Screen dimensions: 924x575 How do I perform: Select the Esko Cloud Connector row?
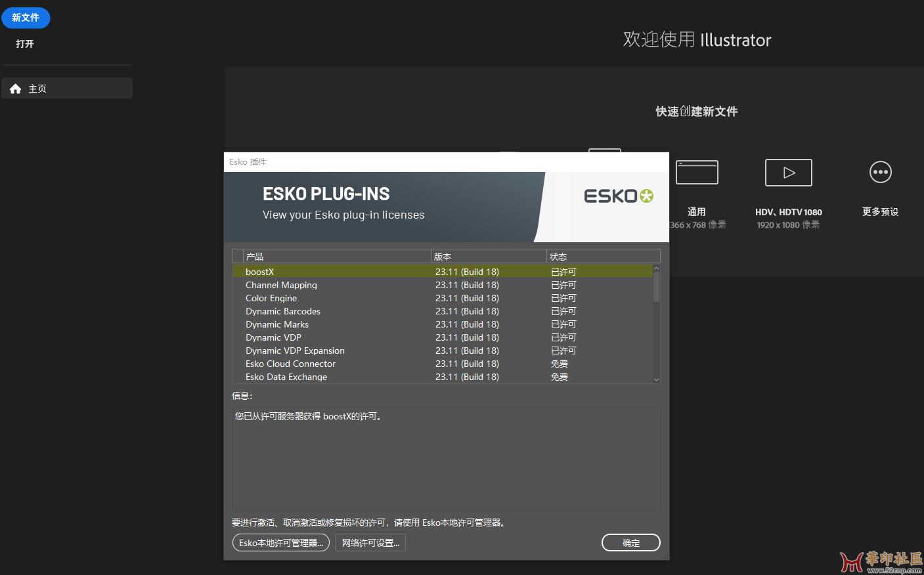(x=290, y=364)
